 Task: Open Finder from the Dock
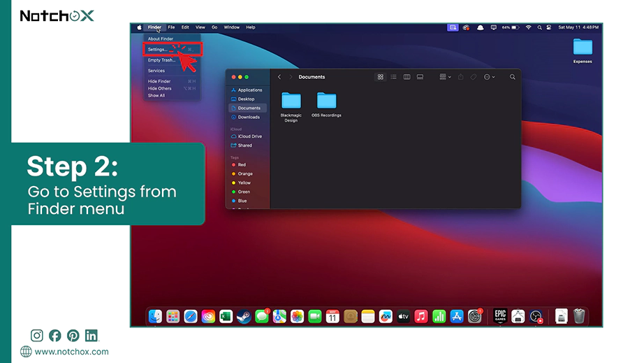point(155,316)
